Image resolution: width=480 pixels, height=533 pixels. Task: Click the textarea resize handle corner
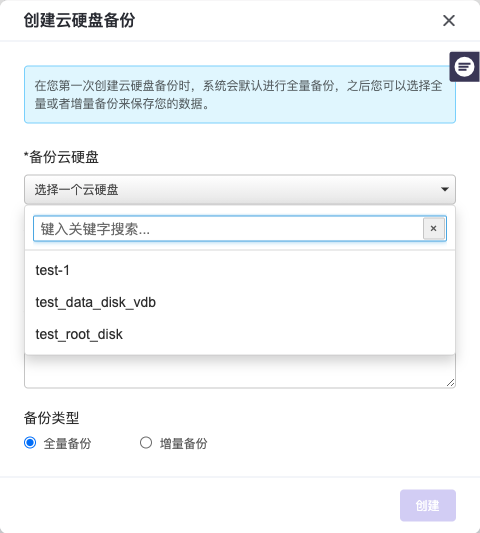(x=450, y=383)
